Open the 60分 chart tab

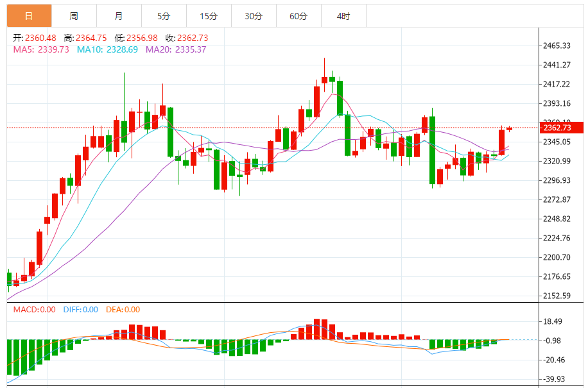[x=299, y=16]
